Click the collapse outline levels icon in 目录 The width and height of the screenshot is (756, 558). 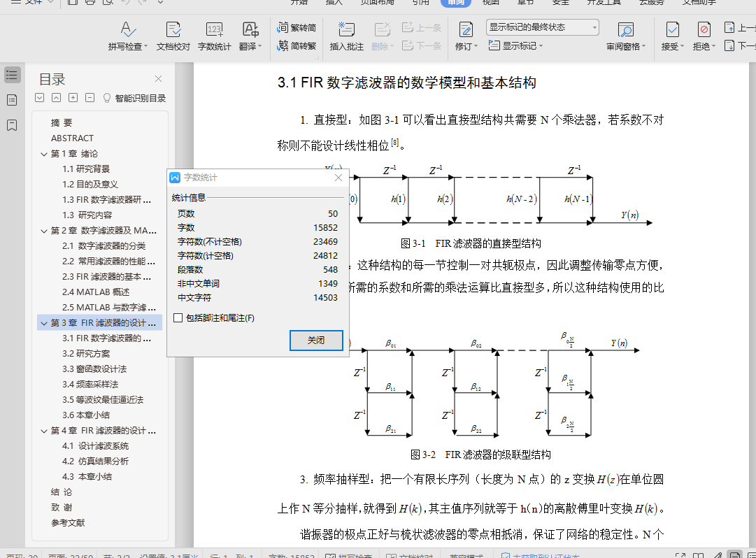(x=57, y=98)
